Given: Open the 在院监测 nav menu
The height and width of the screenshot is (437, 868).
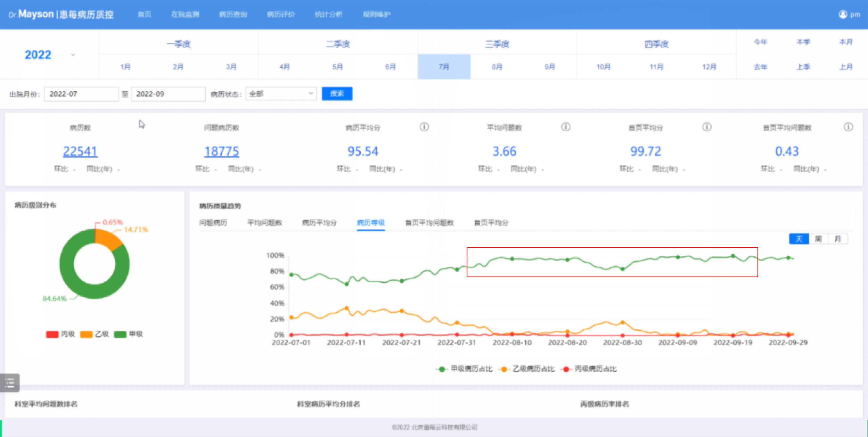Looking at the screenshot, I should [x=185, y=14].
